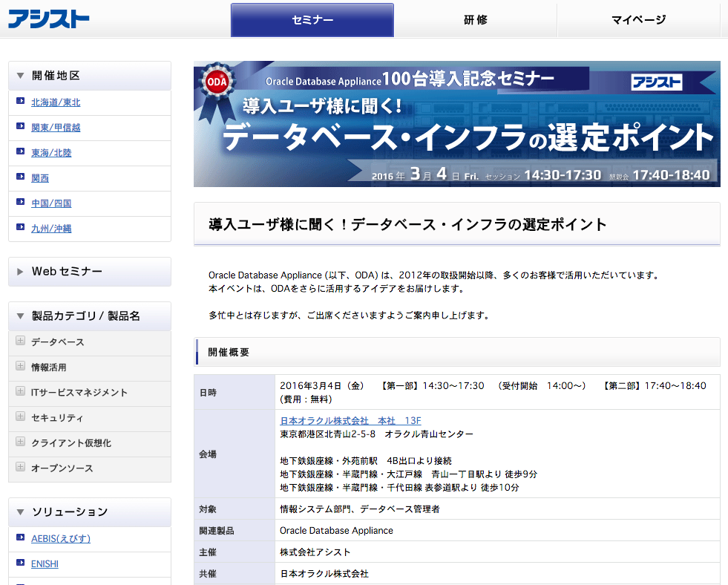
Task: Click the アシスト logo in header
Action: point(49,19)
